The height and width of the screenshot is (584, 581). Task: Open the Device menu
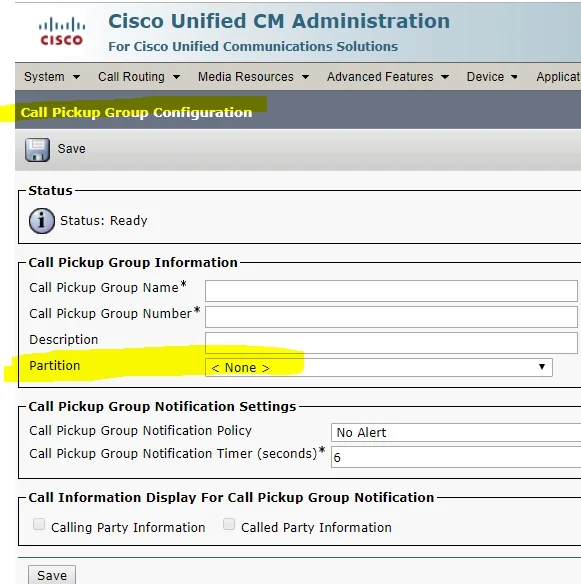coord(492,77)
